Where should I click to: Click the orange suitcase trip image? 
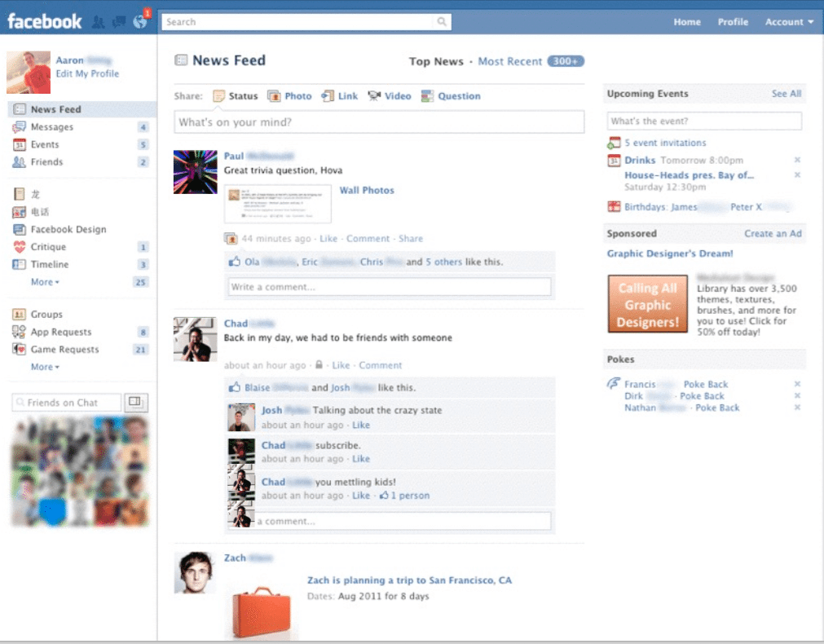tap(261, 613)
